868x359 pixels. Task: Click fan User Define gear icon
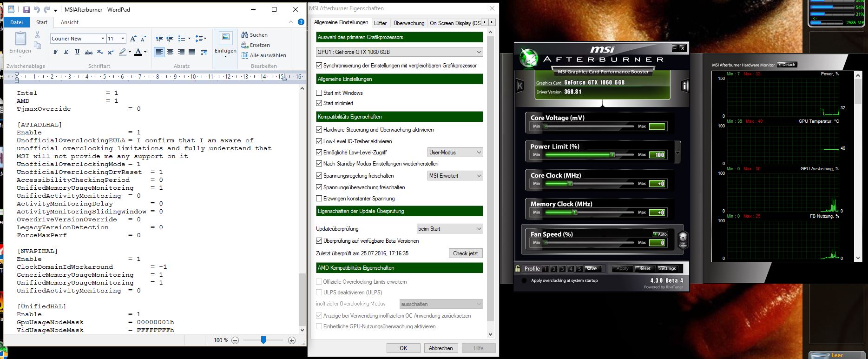pyautogui.click(x=683, y=239)
